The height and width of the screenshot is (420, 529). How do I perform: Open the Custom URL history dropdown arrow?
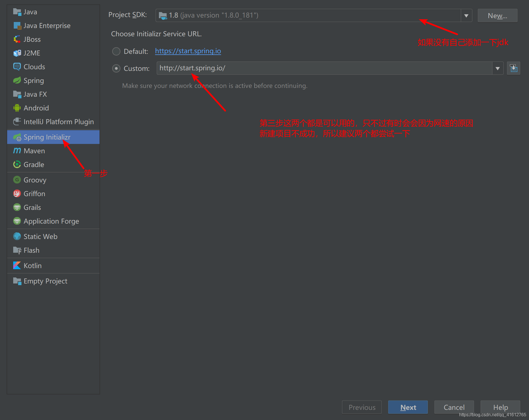point(497,68)
